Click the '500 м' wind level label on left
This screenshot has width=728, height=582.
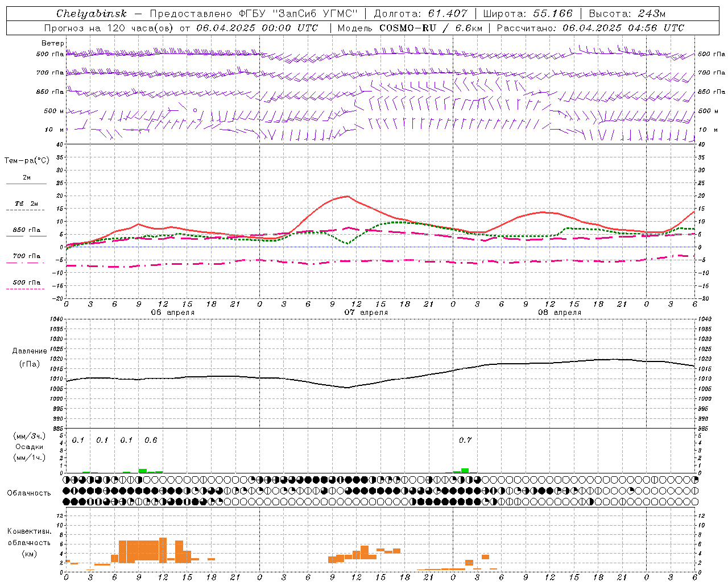pyautogui.click(x=53, y=111)
